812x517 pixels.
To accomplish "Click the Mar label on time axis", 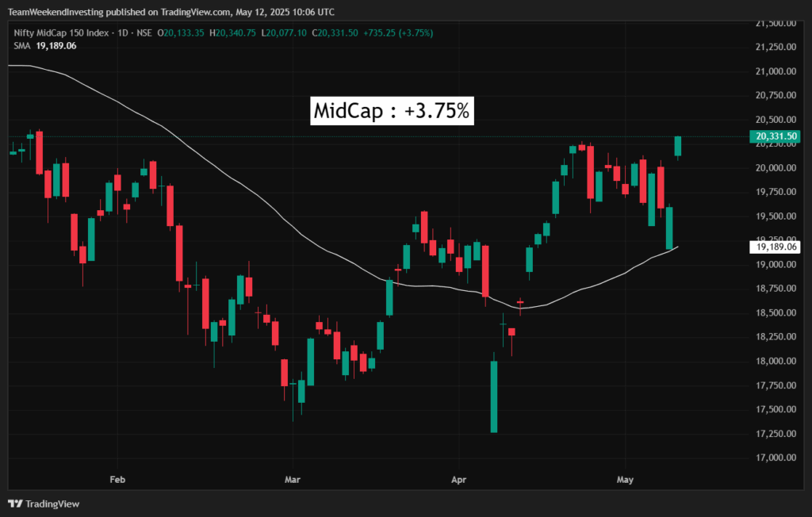I will tap(293, 479).
